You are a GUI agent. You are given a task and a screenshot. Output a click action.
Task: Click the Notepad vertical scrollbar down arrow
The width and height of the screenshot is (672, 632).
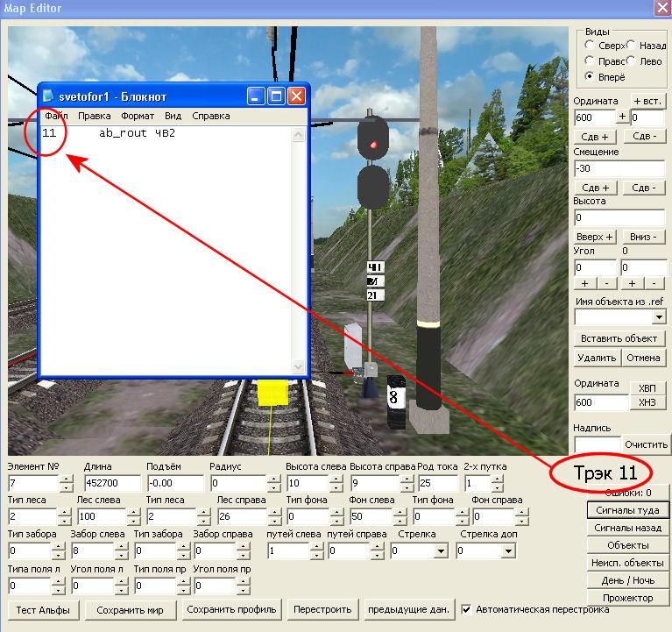(298, 367)
